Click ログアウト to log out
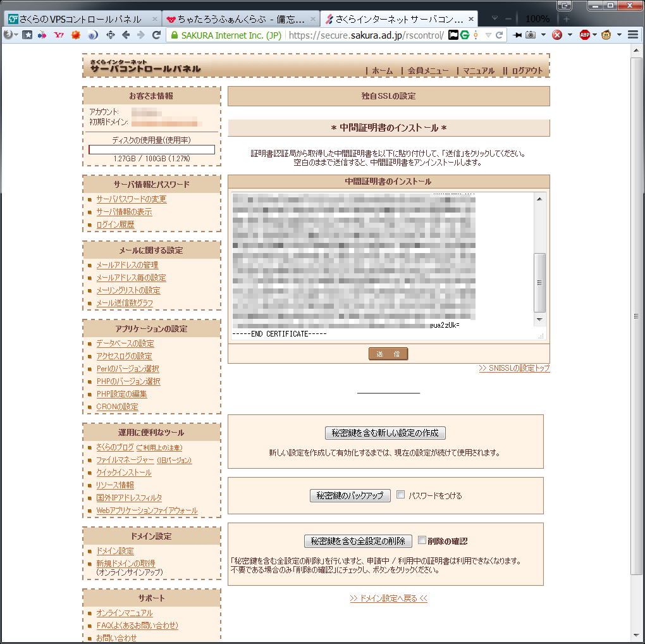 coord(527,71)
